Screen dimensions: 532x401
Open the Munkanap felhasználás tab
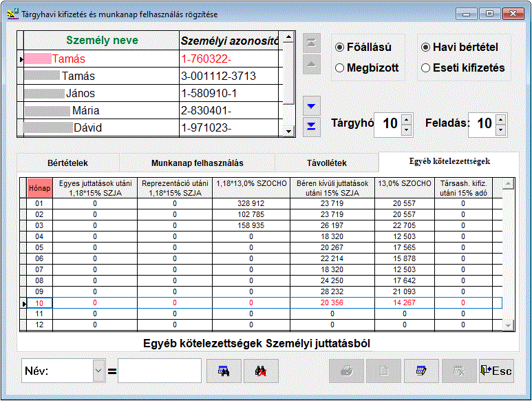point(197,163)
